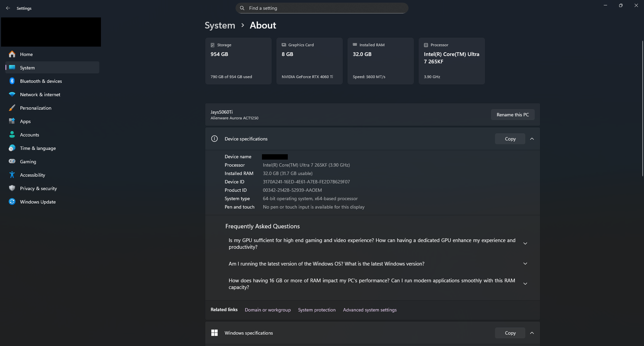Select Apps from the sidebar menu
This screenshot has height=346, width=644.
click(12, 121)
